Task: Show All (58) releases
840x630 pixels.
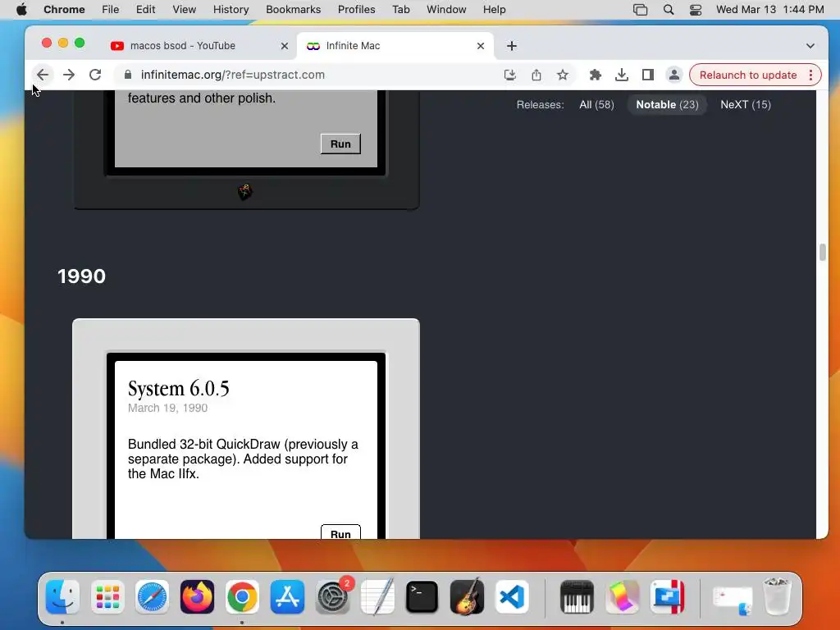Action: 596,104
